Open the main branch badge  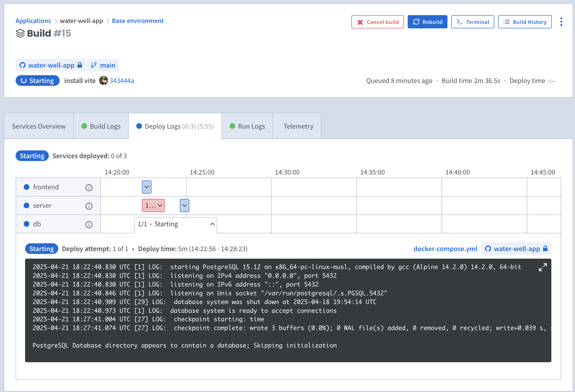coord(103,65)
